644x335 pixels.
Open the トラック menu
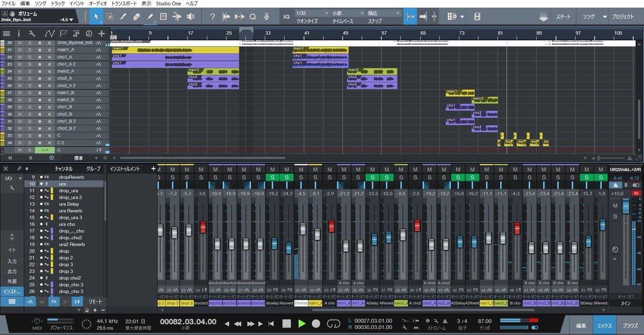tap(59, 3)
